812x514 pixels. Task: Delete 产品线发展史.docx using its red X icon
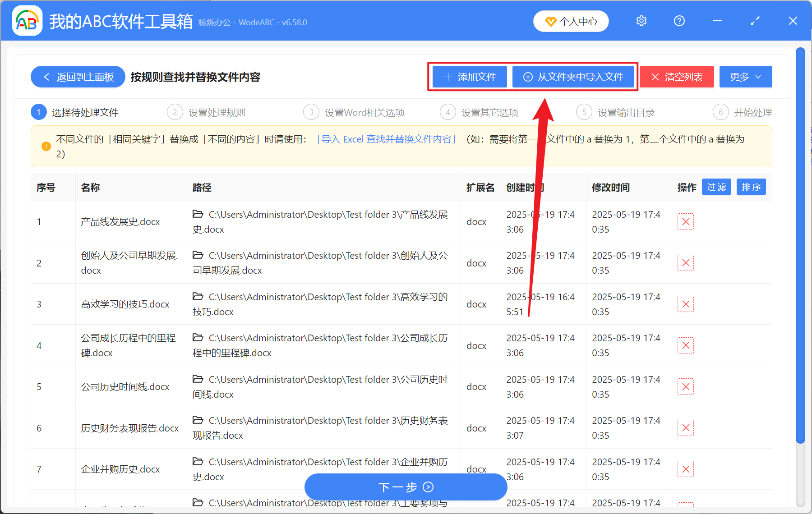[685, 221]
